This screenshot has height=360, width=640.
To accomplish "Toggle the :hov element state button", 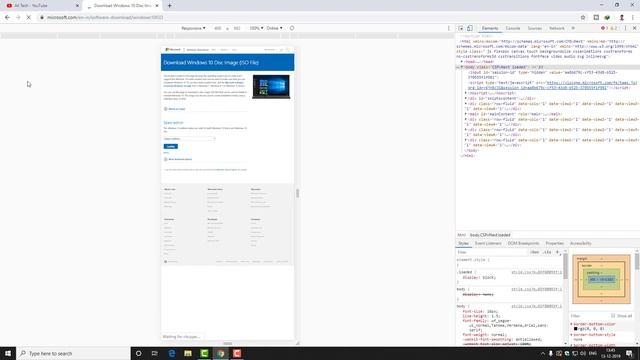I will [534, 252].
